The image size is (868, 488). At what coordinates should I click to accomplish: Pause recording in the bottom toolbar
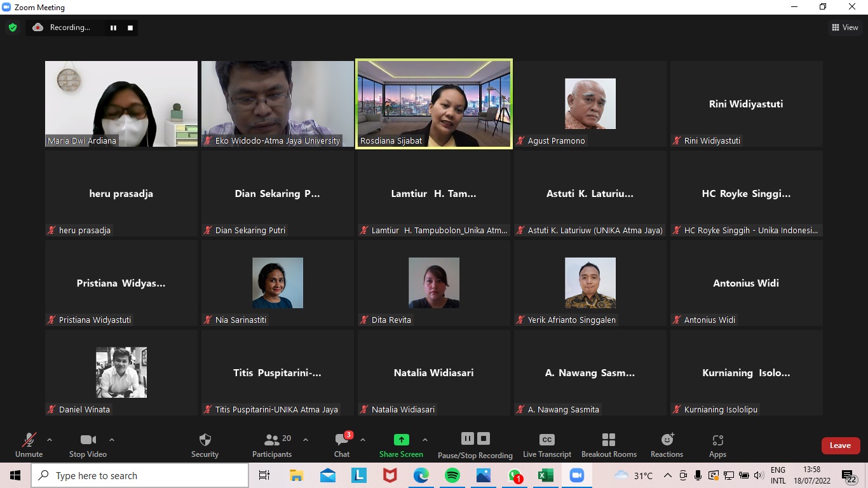(468, 438)
